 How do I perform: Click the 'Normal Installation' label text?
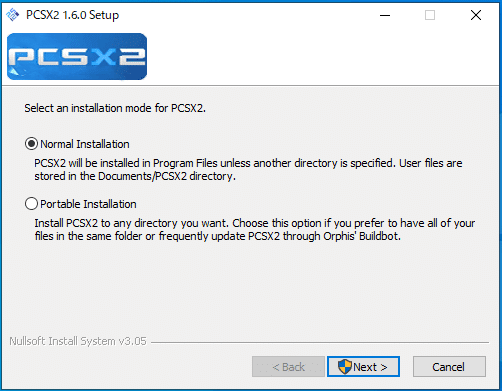(x=85, y=144)
